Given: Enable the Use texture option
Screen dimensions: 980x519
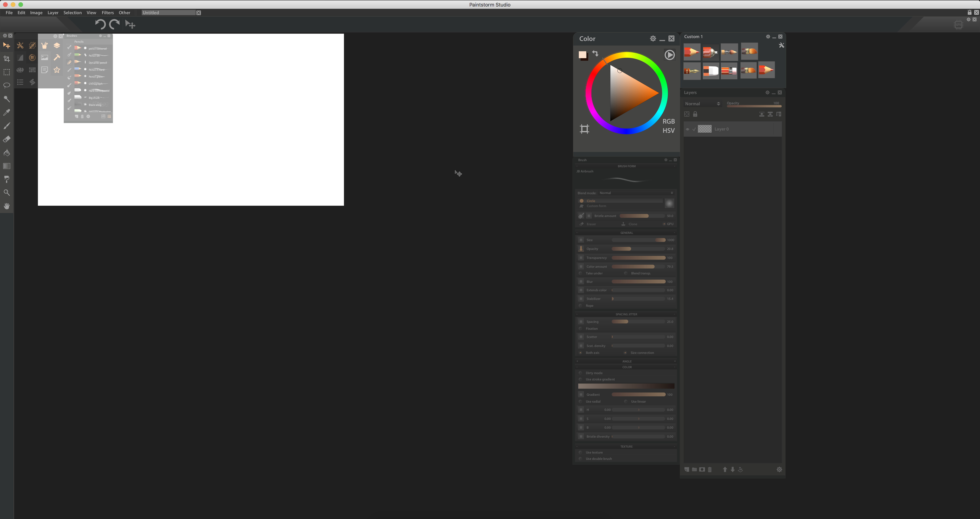Looking at the screenshot, I should click(581, 452).
